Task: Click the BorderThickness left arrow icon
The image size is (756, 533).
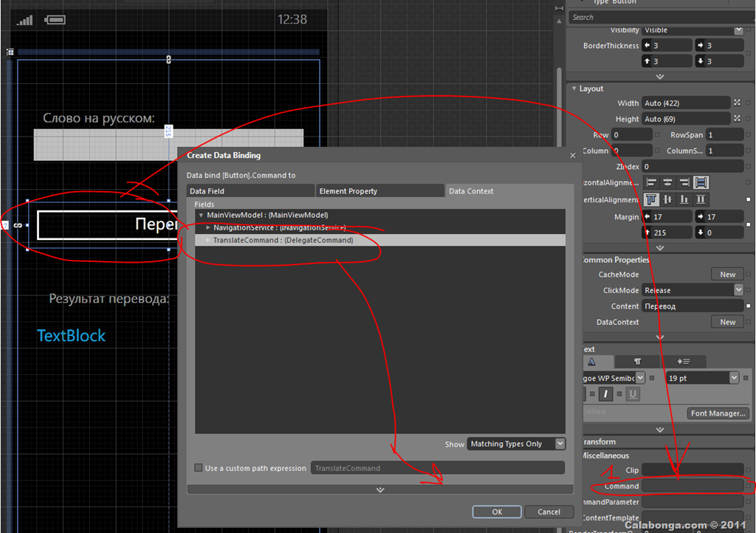Action: coord(647,45)
